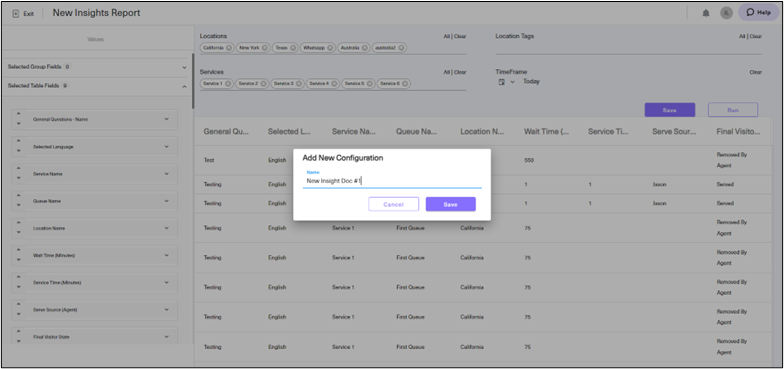
Task: Clear the Services filter
Action: (460, 72)
